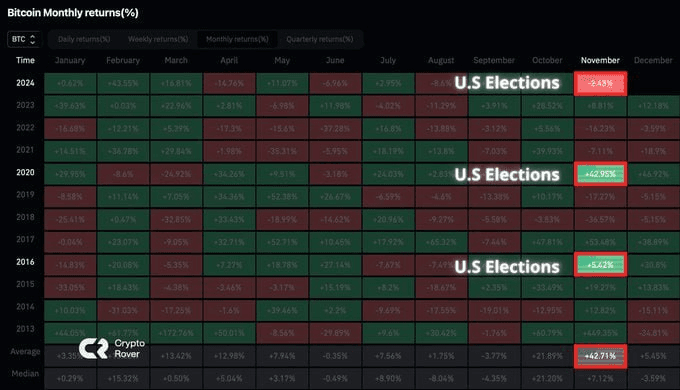Click the 2024 row label
Image resolution: width=680 pixels, height=390 pixels.
pyautogui.click(x=25, y=83)
